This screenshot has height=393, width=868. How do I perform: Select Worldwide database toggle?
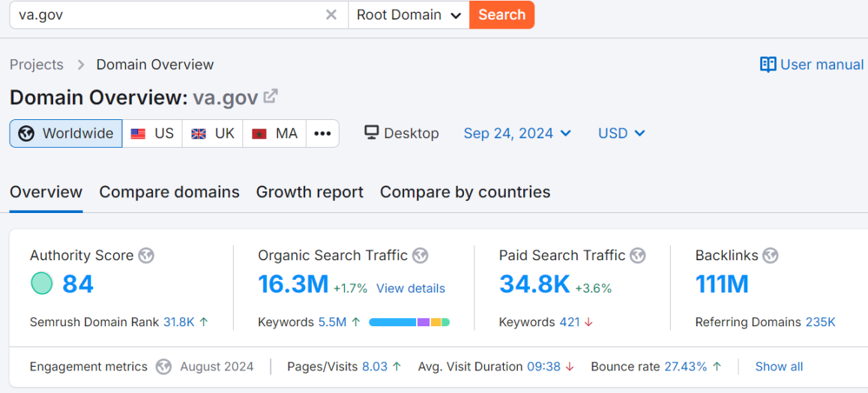click(66, 133)
